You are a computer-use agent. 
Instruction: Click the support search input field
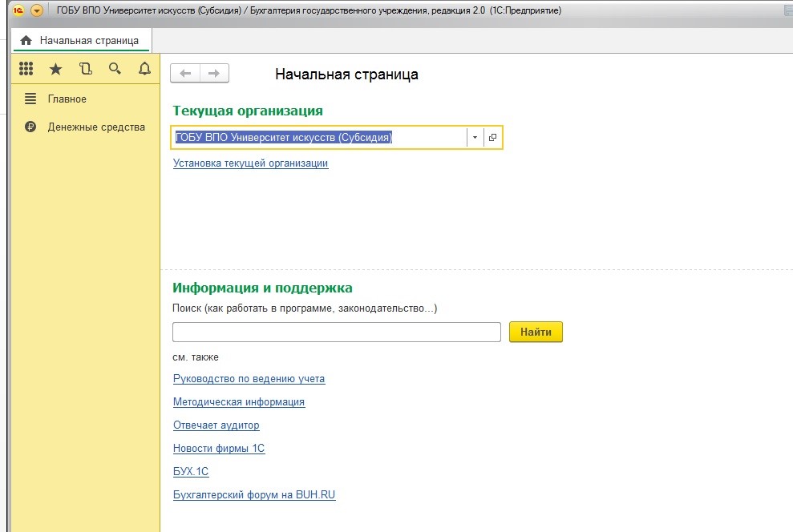[x=336, y=332]
